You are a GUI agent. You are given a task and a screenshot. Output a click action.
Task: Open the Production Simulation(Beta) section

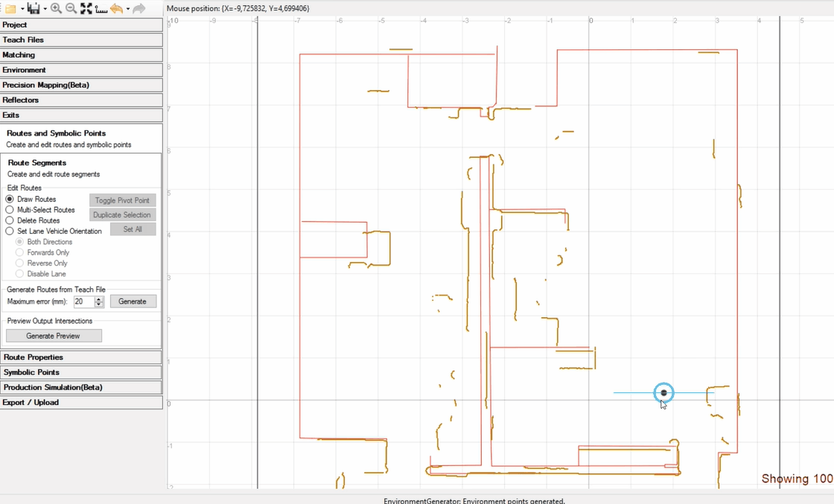pyautogui.click(x=81, y=387)
